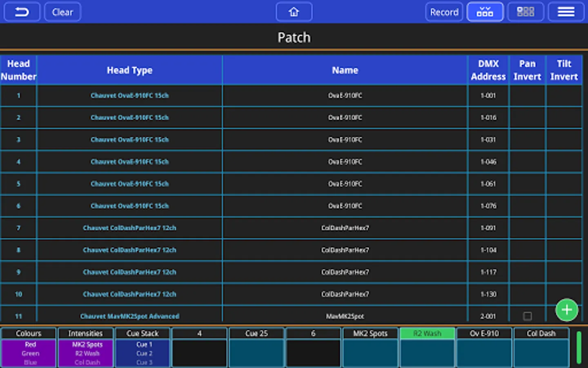Sort by Head Number column header

(x=18, y=70)
